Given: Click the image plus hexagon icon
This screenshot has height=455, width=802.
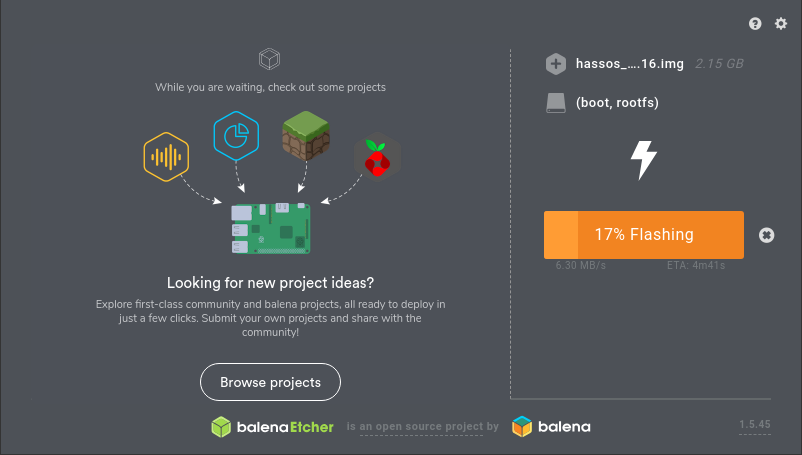Looking at the screenshot, I should click(x=556, y=64).
